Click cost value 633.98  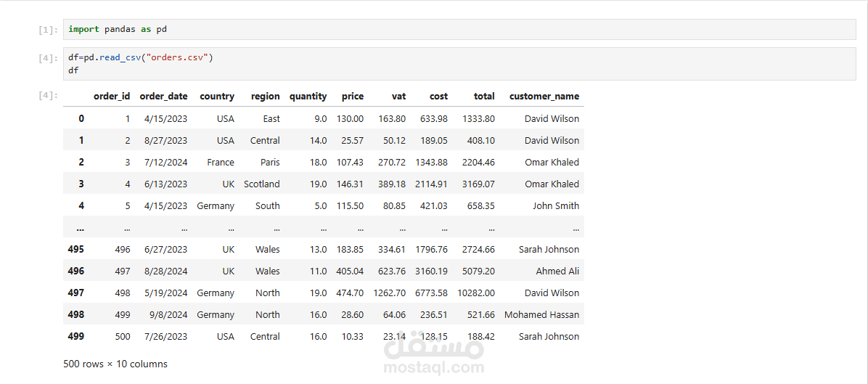pyautogui.click(x=434, y=118)
